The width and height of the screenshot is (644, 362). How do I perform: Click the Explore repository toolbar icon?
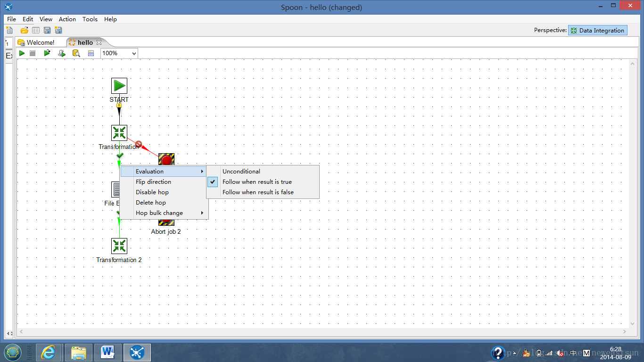(36, 30)
